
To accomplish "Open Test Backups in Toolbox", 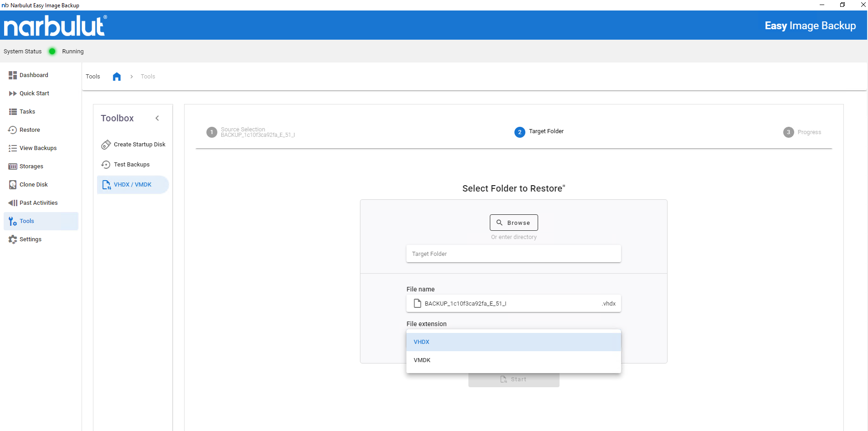I will 131,165.
